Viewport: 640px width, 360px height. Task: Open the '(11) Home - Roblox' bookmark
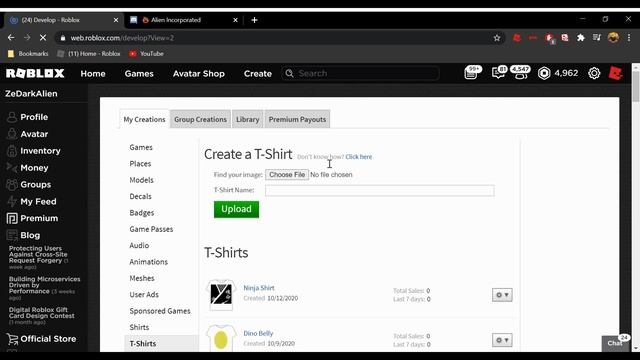click(x=89, y=53)
